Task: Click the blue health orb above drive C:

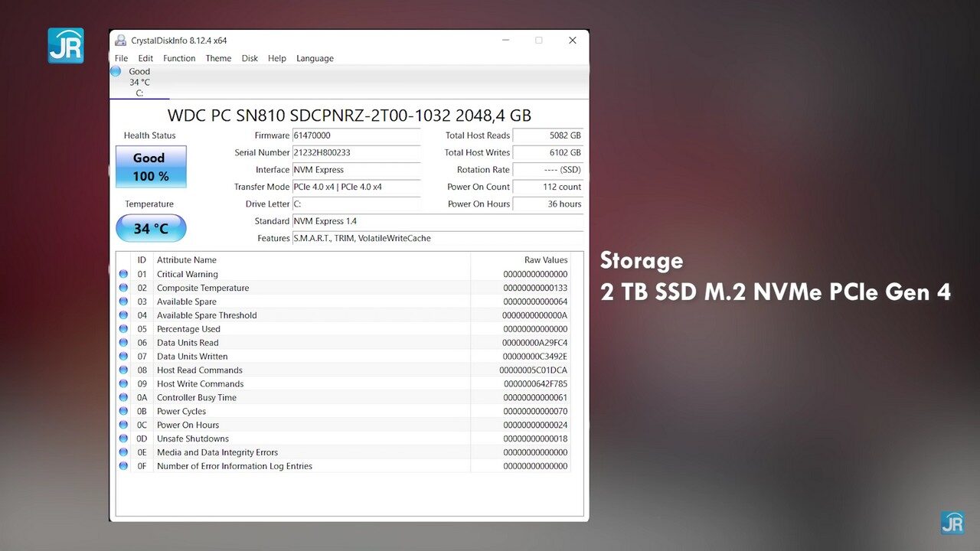Action: 116,71
